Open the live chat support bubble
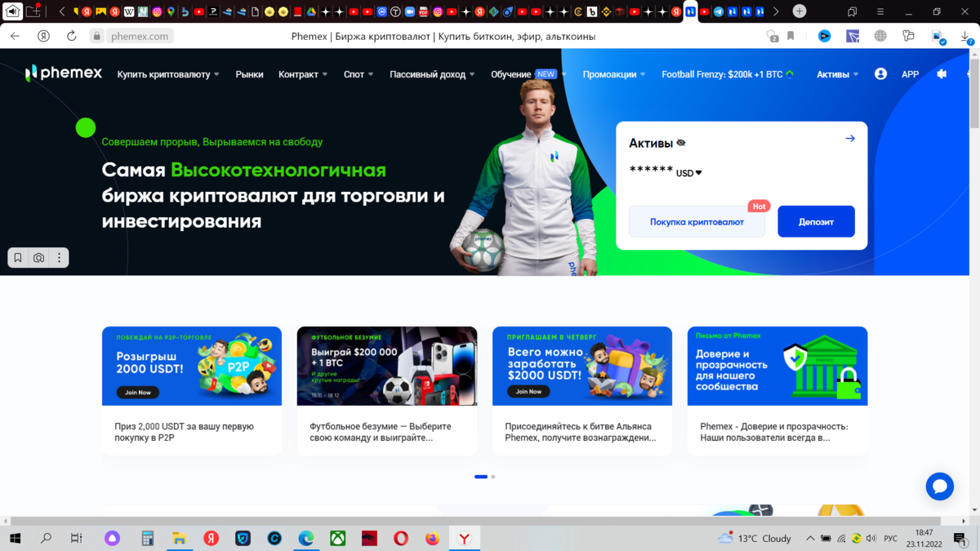 tap(940, 487)
